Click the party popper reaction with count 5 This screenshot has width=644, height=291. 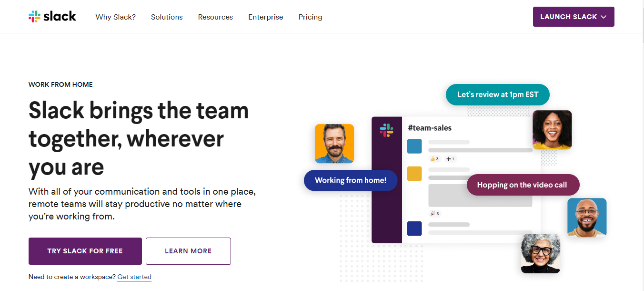[x=434, y=214]
